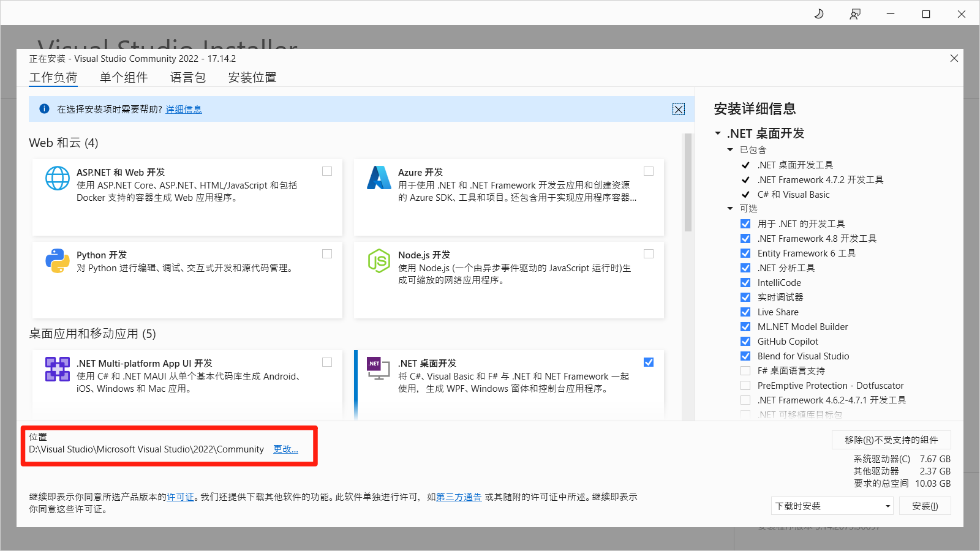Click the Azure development logo icon
This screenshot has width=980, height=551.
pyautogui.click(x=379, y=178)
